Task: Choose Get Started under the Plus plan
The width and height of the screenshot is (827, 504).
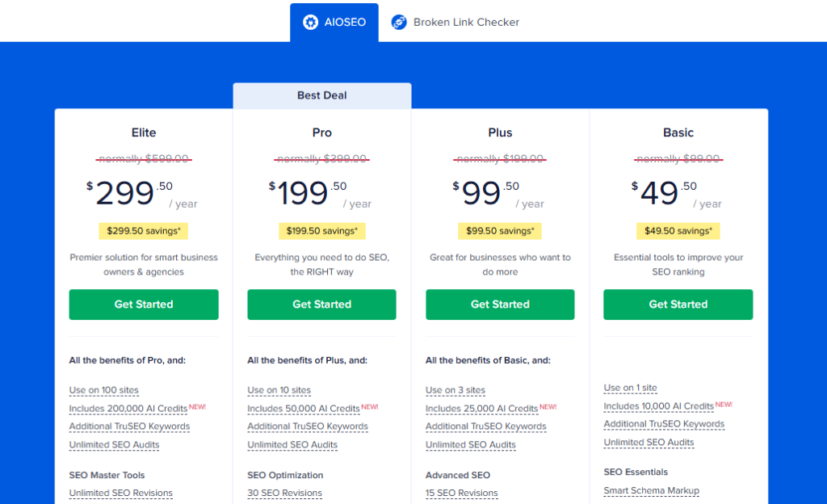Action: [500, 304]
